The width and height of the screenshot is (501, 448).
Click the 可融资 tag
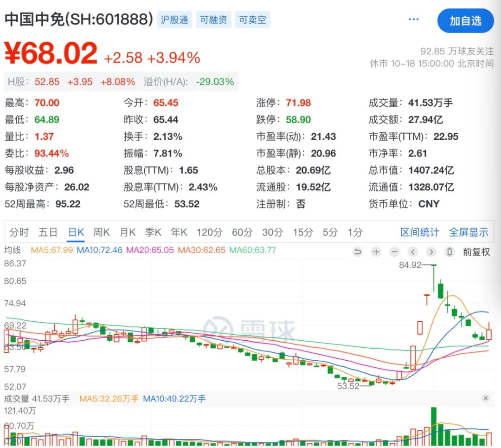(213, 20)
